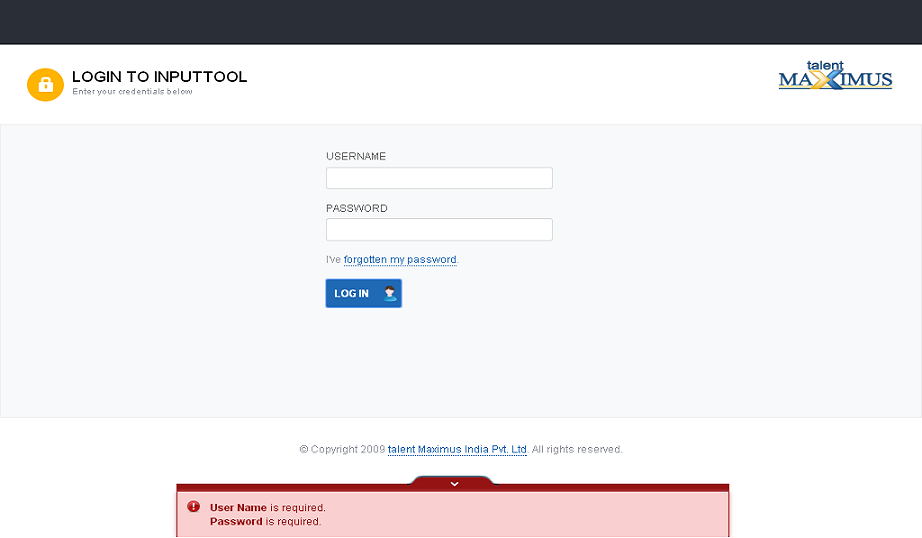
Task: Click the user avatar icon on the Log In button
Action: 390,293
